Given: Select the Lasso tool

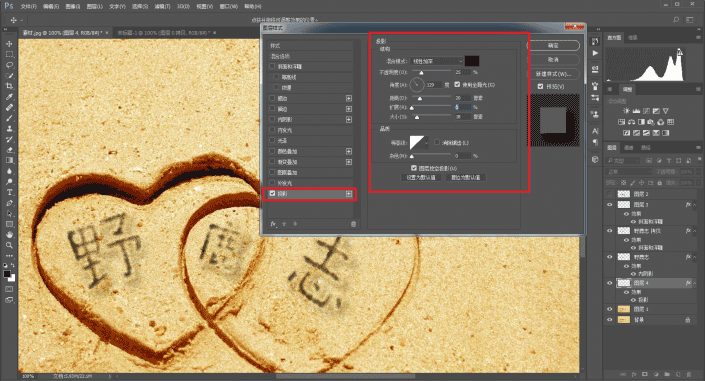Looking at the screenshot, I should (x=9, y=65).
